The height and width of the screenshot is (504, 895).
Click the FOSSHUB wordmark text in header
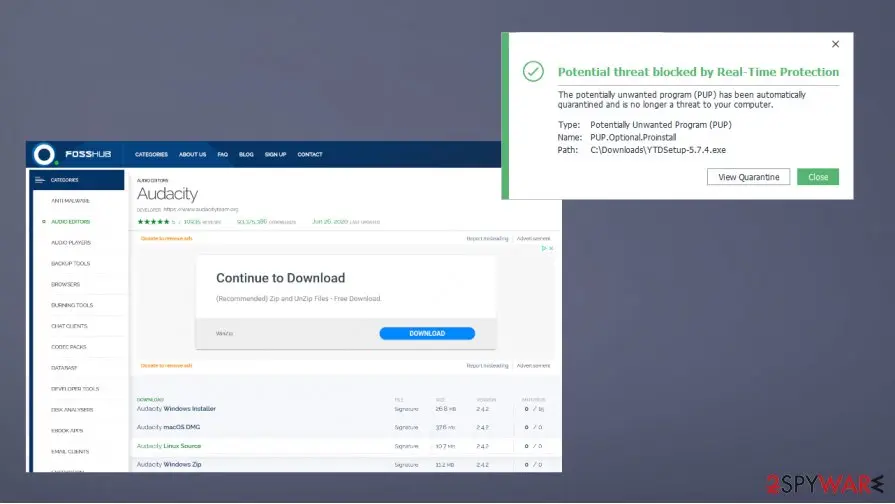click(88, 154)
